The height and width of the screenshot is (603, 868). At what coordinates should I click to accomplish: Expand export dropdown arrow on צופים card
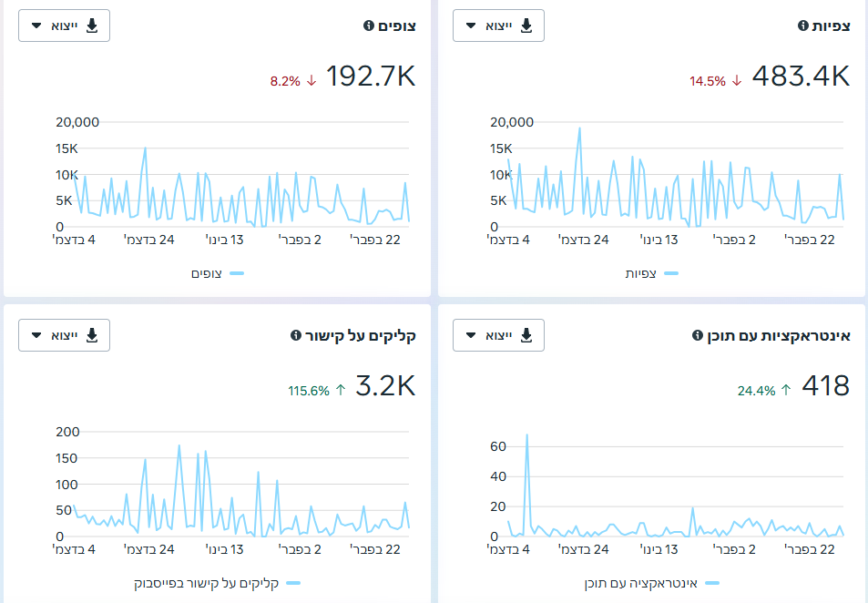(x=36, y=26)
